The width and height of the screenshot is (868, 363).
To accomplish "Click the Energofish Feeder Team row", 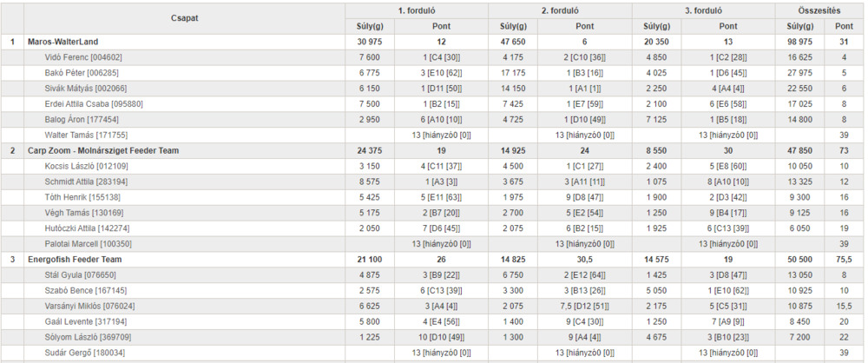I will 433,260.
